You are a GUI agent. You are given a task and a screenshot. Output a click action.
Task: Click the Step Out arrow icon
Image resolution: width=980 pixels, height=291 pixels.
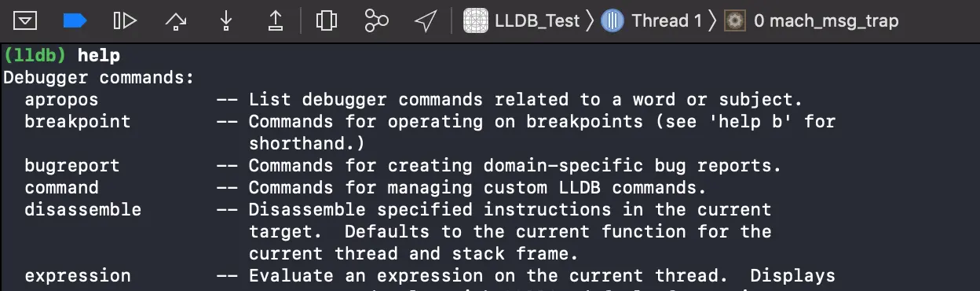click(x=275, y=21)
